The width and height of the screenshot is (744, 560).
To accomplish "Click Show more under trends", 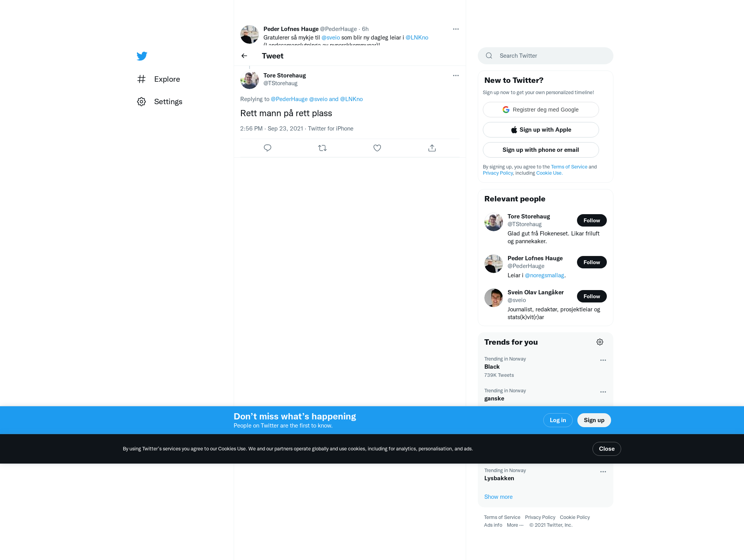I will click(x=498, y=497).
